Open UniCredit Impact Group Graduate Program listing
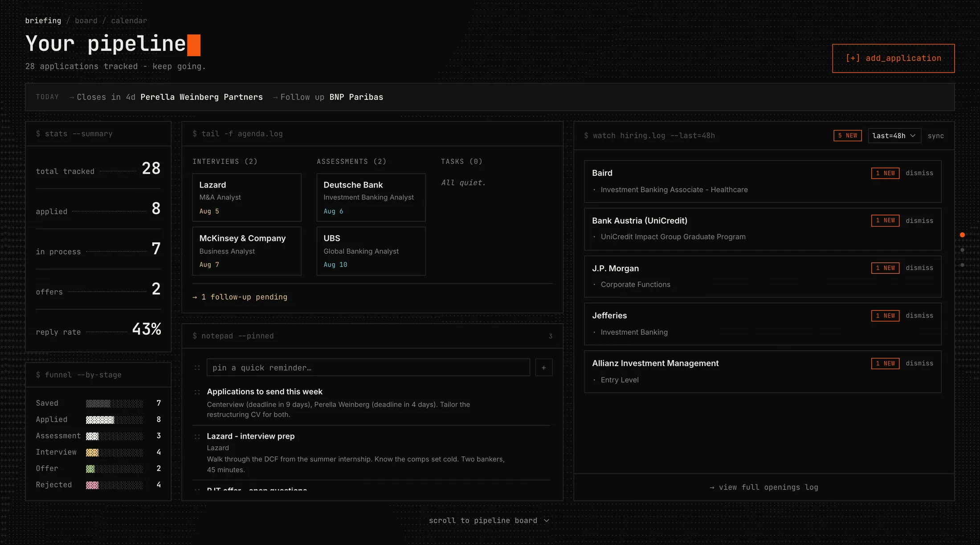This screenshot has width=980, height=545. tap(673, 237)
